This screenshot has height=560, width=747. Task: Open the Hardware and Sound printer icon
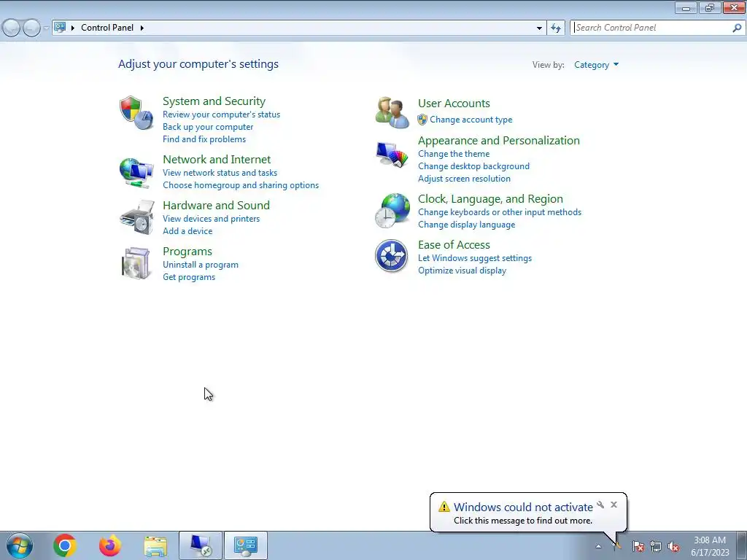[137, 217]
